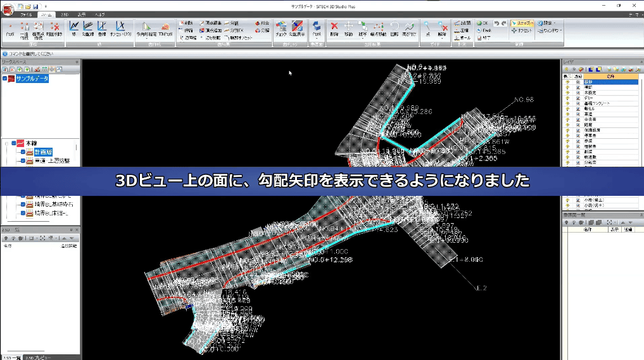Click the 名称 column header in layer panel
The height and width of the screenshot is (360, 644).
pyautogui.click(x=610, y=77)
